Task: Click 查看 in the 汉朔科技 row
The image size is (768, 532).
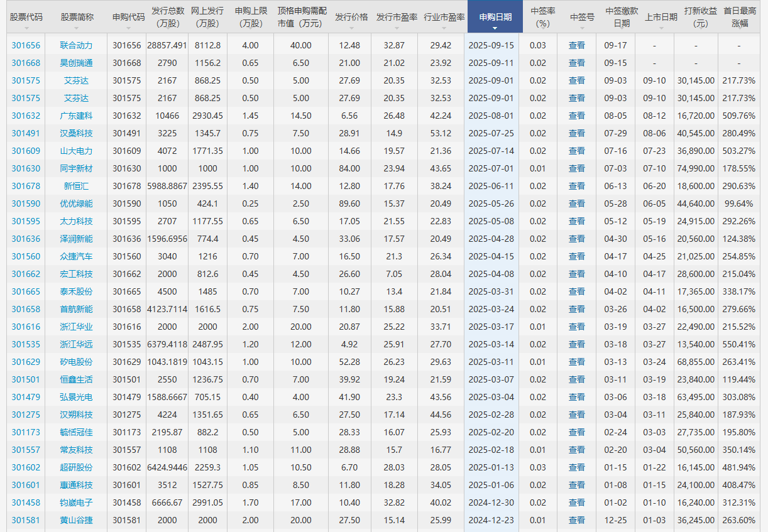Action: [x=577, y=415]
